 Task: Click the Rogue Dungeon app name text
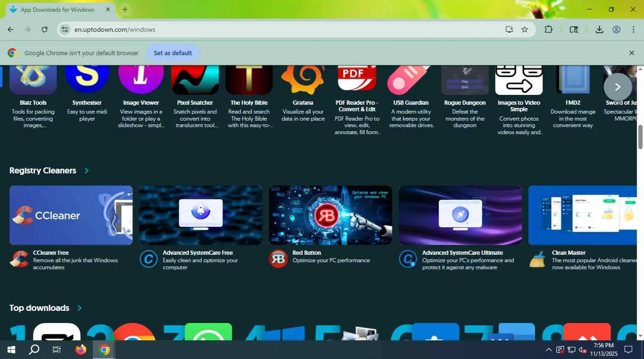click(465, 103)
